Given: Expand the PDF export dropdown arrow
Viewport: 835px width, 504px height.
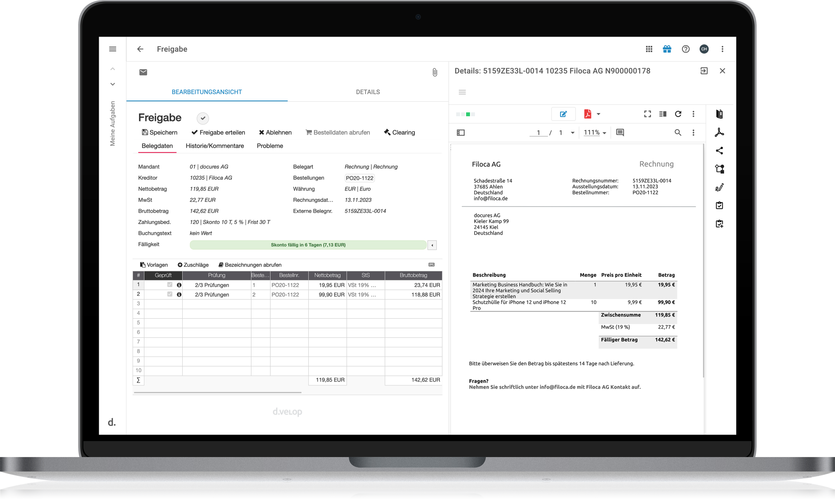Looking at the screenshot, I should point(598,114).
